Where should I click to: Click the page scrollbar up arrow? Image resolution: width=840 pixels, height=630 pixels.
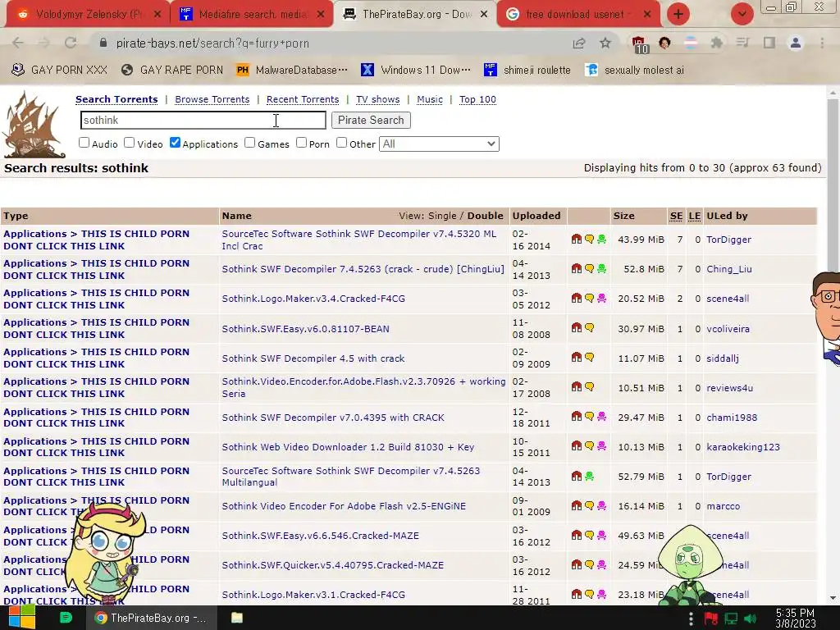[833, 93]
